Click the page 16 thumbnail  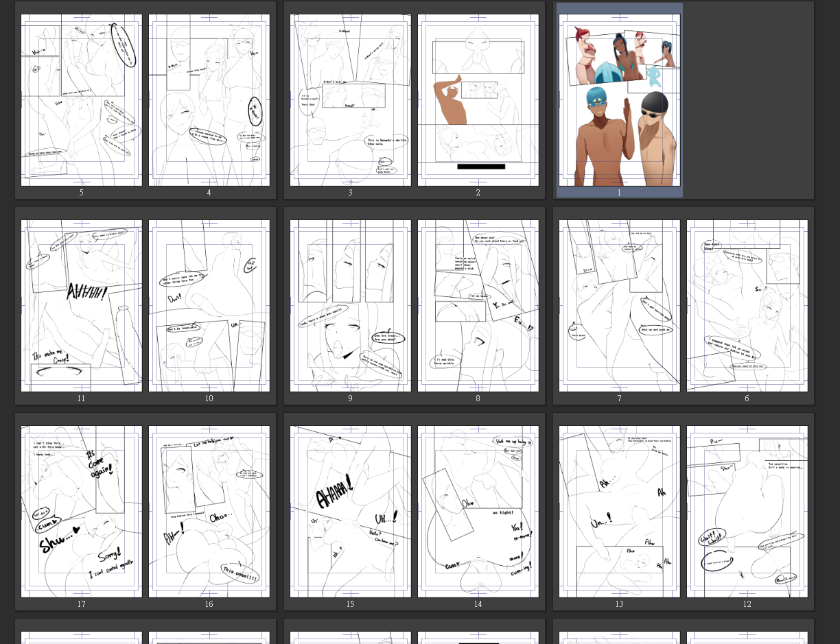point(209,512)
